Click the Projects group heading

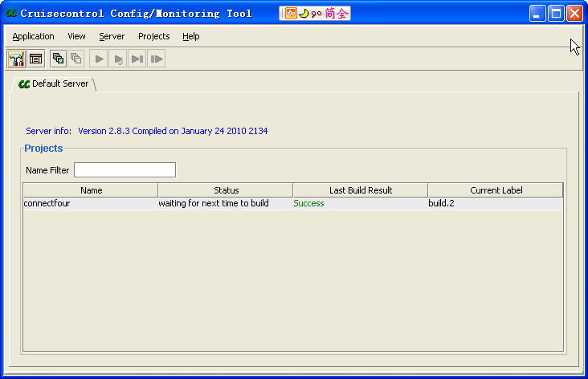point(43,148)
